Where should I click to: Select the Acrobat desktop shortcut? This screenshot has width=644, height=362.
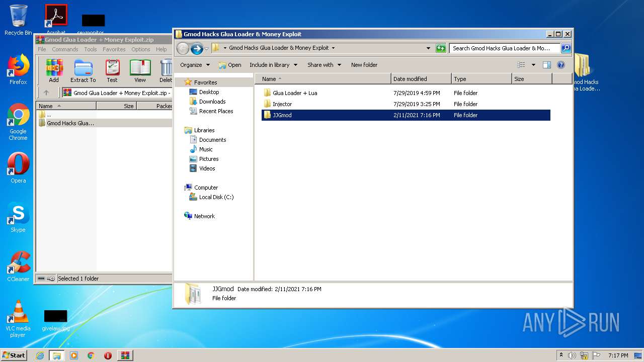coord(56,20)
